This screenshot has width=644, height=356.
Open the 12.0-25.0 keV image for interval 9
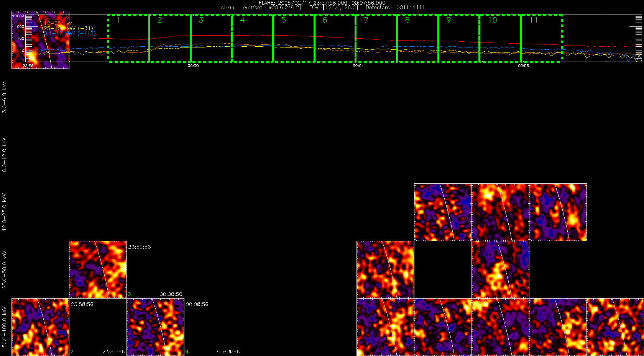coord(500,212)
